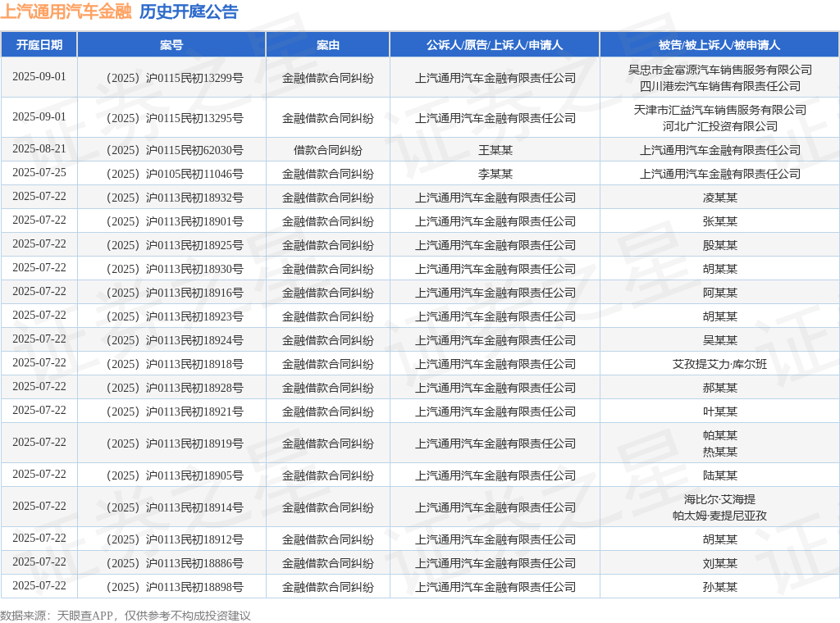
Task: Click defendant 叶某某
Action: click(x=720, y=412)
